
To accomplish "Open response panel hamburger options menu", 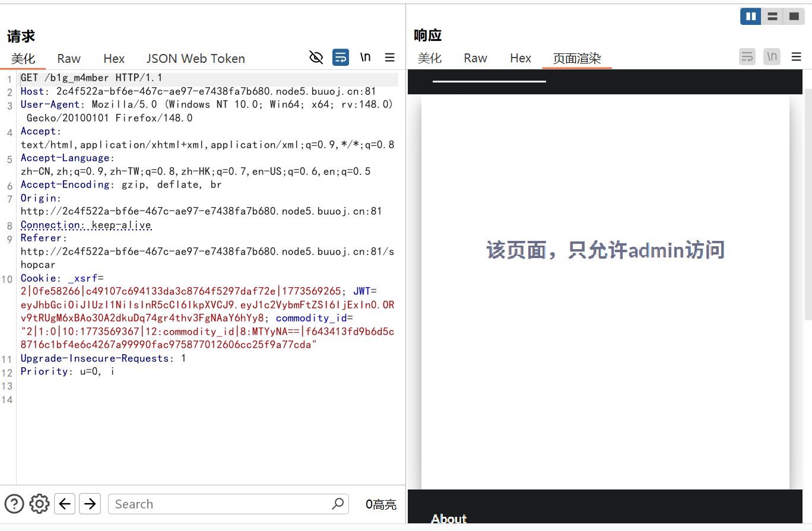I will coord(796,57).
